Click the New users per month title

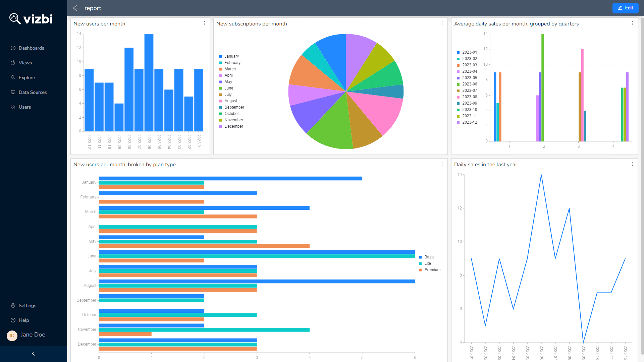click(99, 24)
